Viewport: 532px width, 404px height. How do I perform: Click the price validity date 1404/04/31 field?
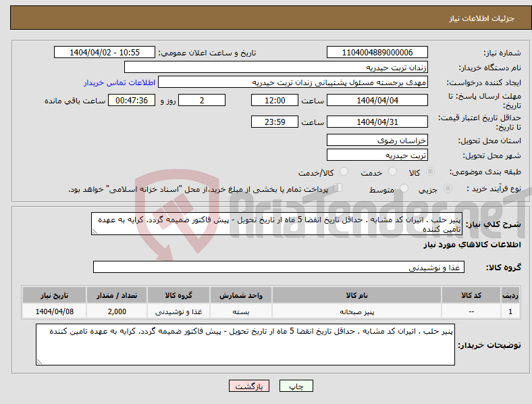(377, 122)
